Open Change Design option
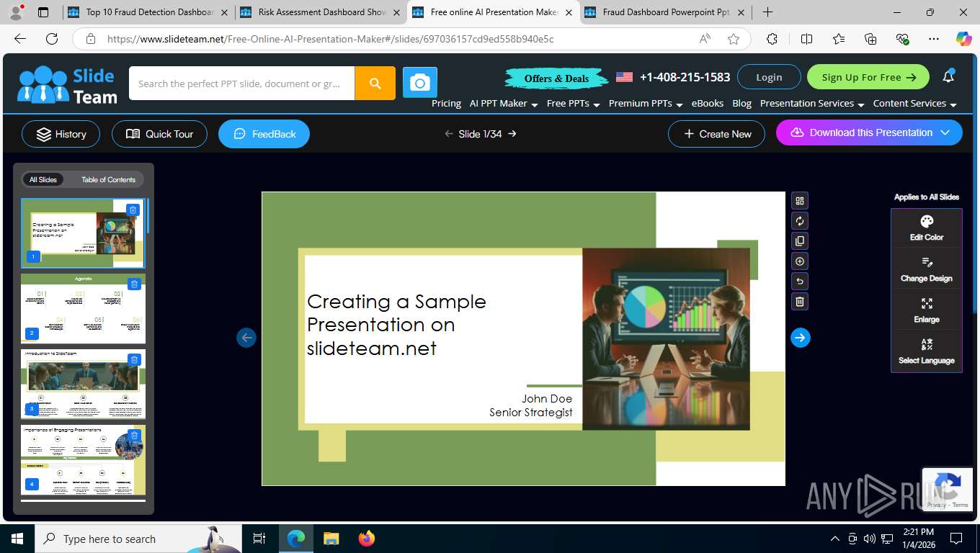 tap(927, 269)
